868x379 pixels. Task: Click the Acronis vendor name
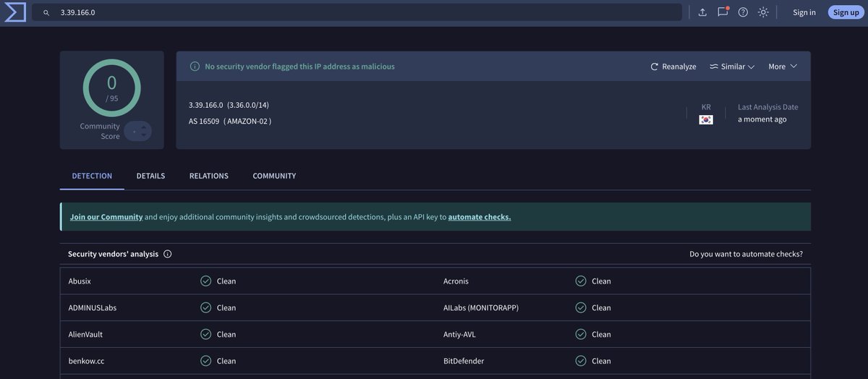pos(456,281)
